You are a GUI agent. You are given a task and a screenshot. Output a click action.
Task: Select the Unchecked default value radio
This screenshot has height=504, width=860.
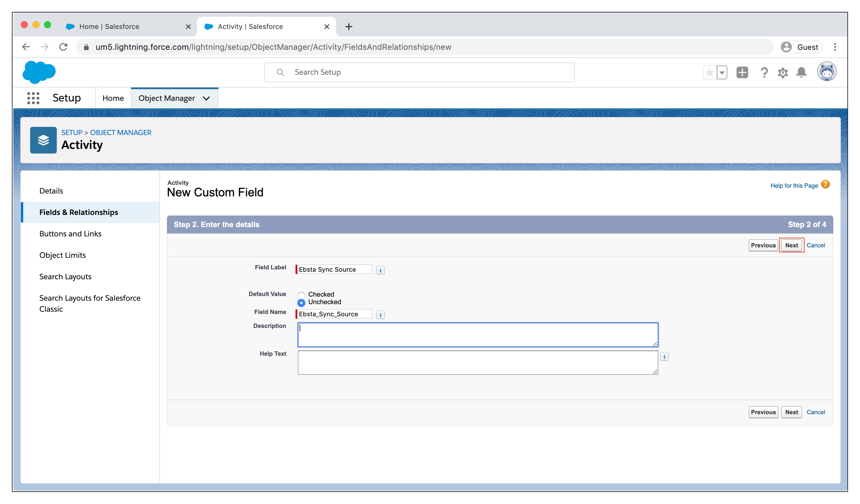point(301,303)
